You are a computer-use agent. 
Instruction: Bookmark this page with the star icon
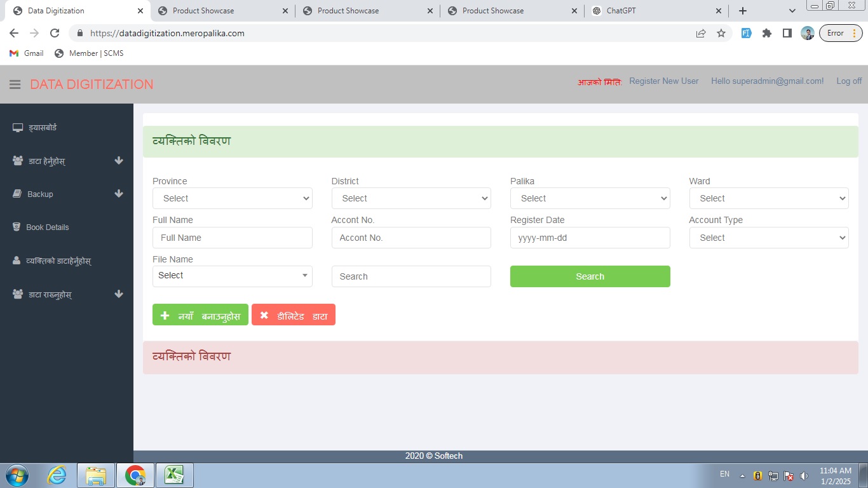pyautogui.click(x=721, y=33)
